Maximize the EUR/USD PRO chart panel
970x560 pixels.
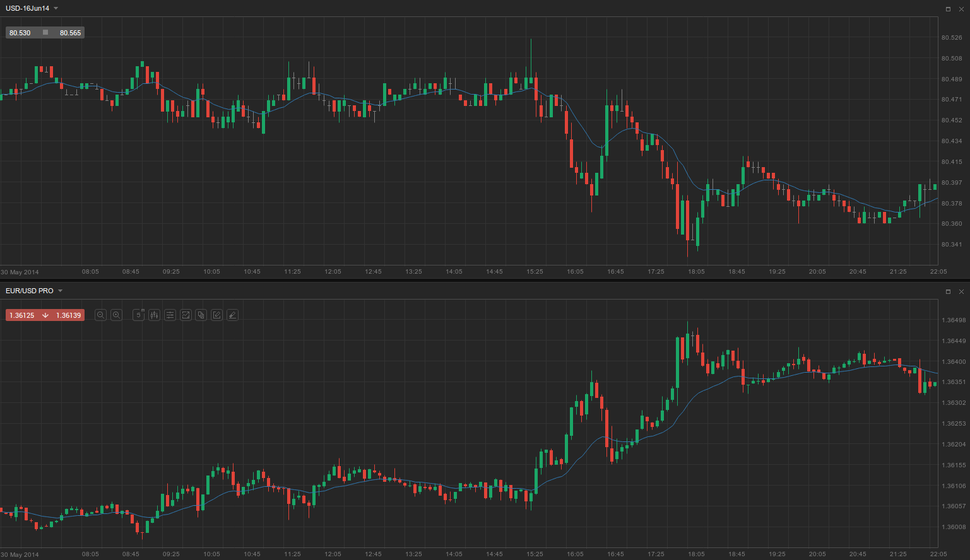tap(948, 291)
